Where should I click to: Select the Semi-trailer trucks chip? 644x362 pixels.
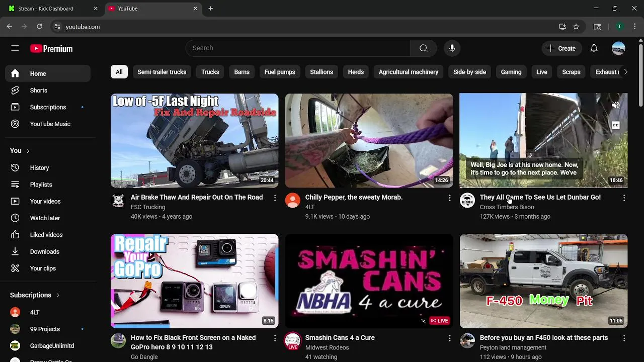(162, 72)
